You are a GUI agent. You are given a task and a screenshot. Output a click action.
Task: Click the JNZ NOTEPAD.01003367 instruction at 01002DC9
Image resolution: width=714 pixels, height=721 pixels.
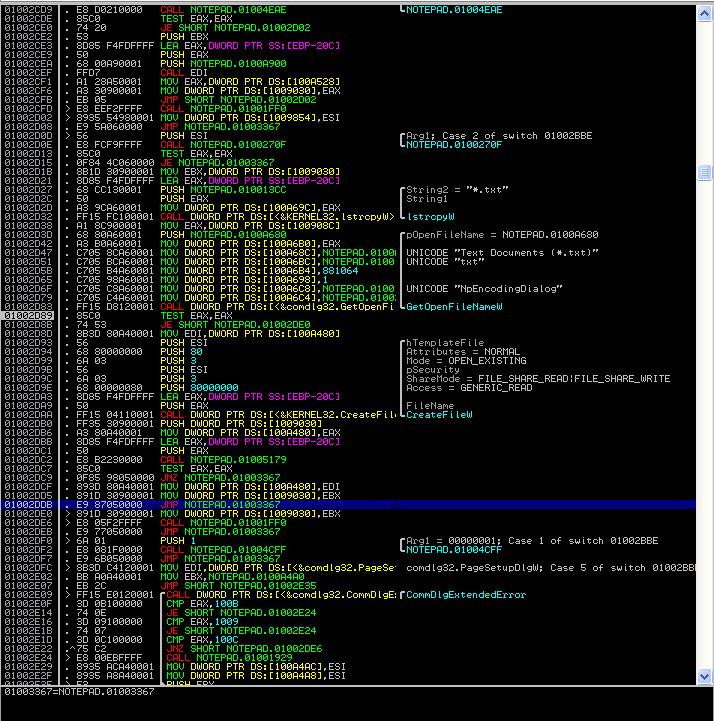(x=220, y=477)
